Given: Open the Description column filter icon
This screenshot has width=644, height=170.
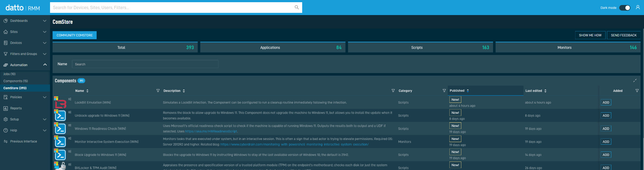Looking at the screenshot, I should point(393,91).
